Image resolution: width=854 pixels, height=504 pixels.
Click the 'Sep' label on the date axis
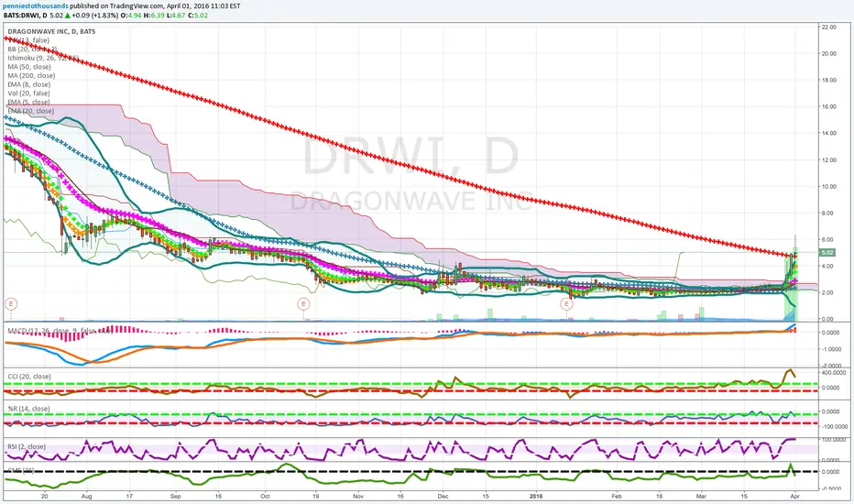(175, 497)
